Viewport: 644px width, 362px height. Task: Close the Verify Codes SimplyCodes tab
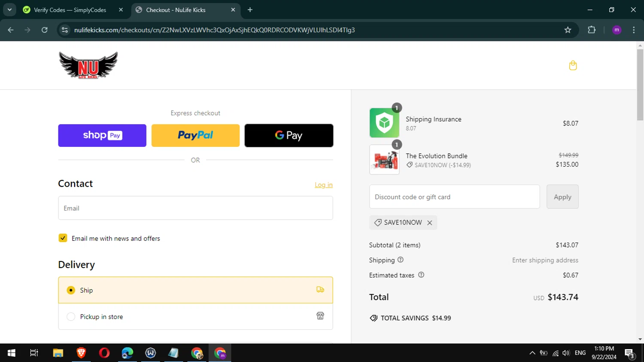121,10
